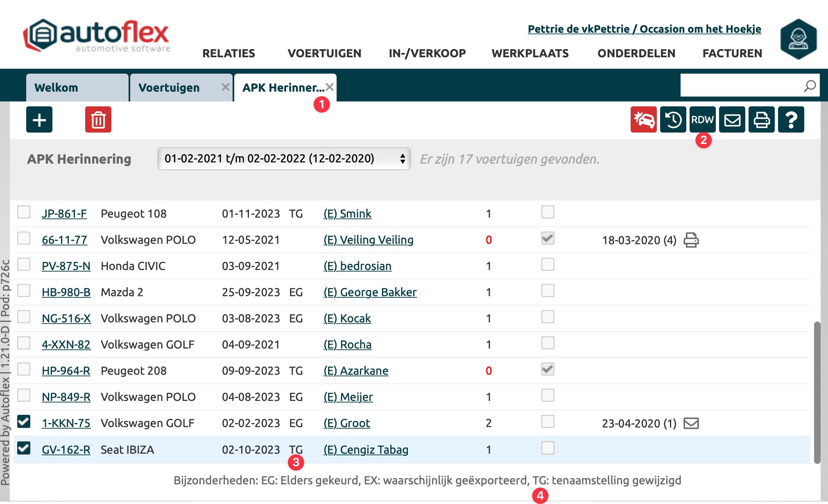Open help with question mark icon
828x504 pixels.
coord(791,119)
